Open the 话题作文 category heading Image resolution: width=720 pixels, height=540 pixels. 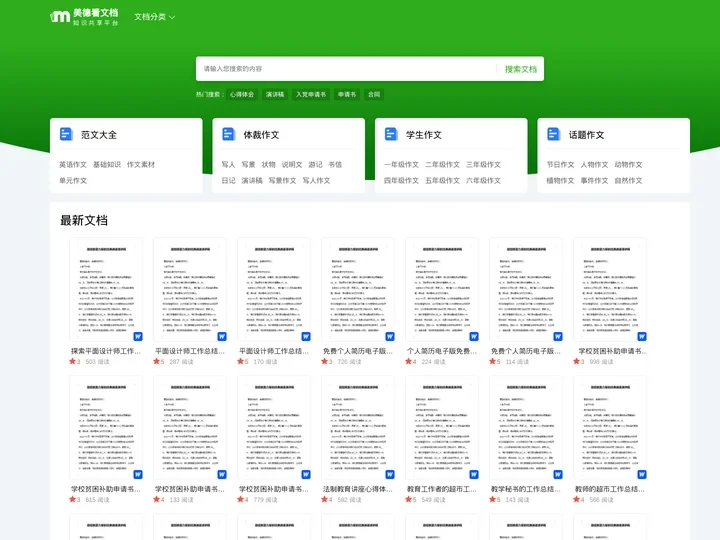click(x=586, y=135)
